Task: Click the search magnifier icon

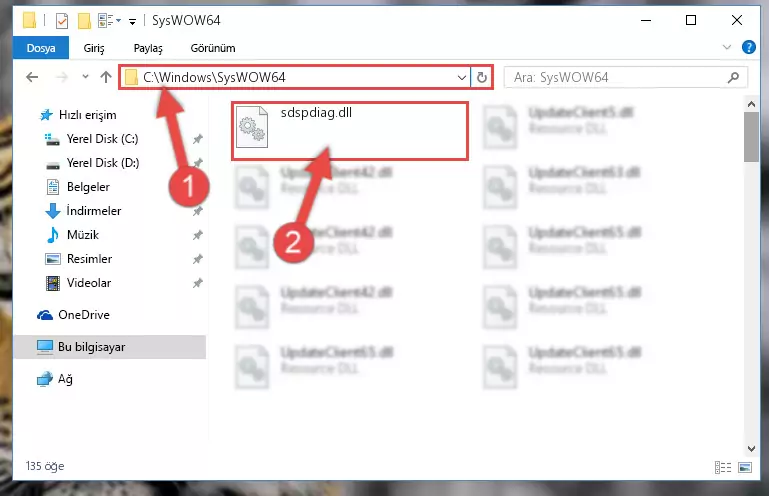Action: 733,78
